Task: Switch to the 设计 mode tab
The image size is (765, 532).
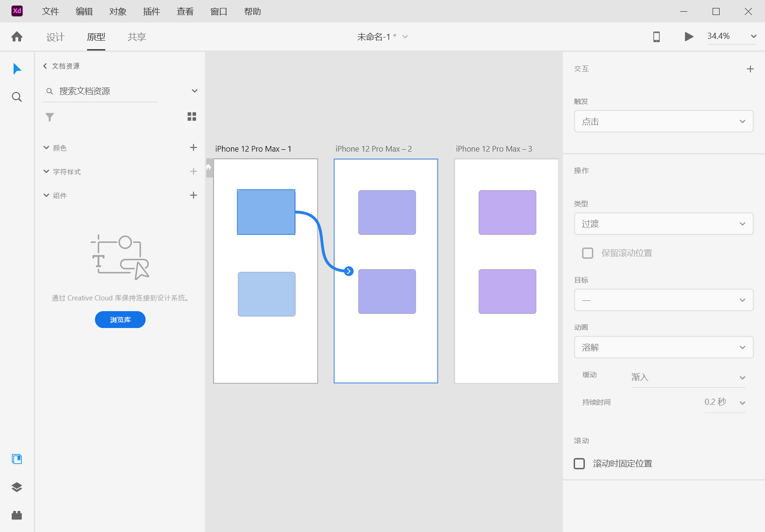Action: click(55, 37)
